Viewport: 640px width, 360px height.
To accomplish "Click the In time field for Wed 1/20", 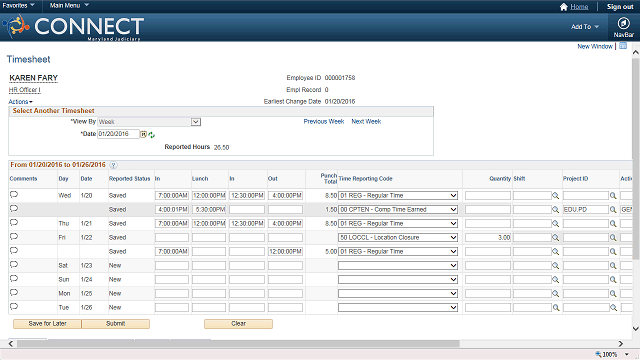I will 172,196.
